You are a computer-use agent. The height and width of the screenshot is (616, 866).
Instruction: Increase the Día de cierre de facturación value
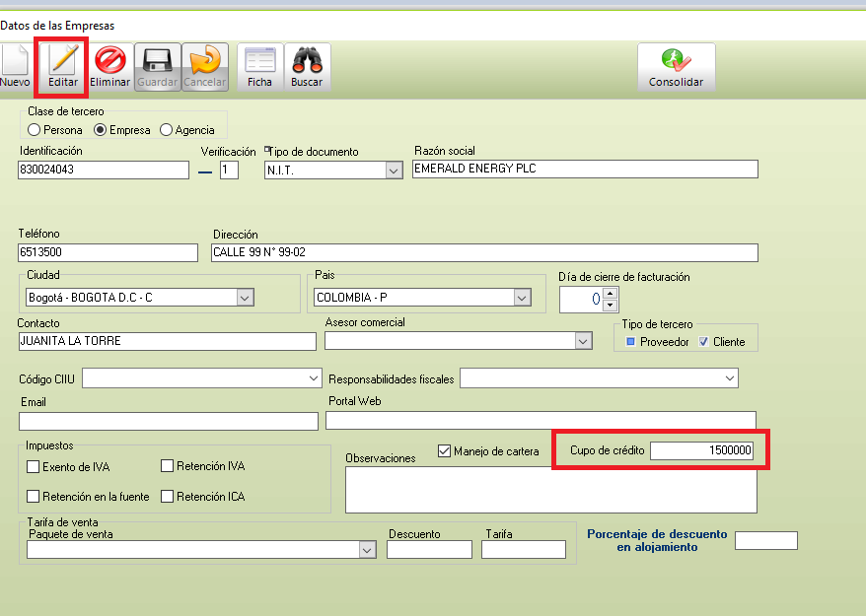click(x=609, y=293)
